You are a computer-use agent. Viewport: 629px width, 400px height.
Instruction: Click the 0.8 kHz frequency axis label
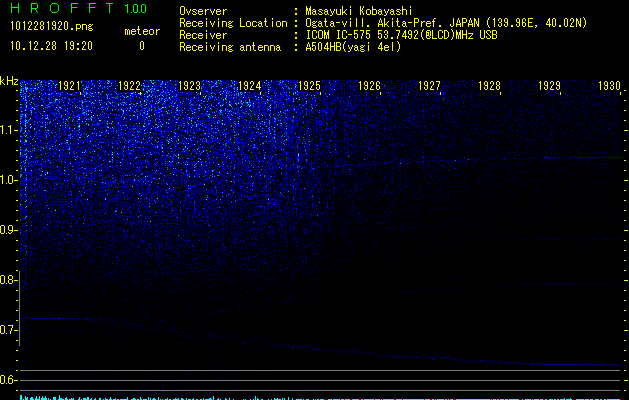(x=8, y=280)
